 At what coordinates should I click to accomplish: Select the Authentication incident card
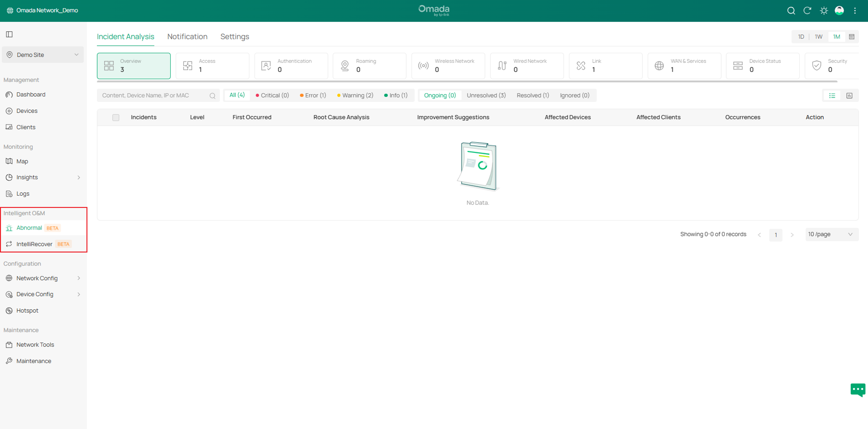291,66
